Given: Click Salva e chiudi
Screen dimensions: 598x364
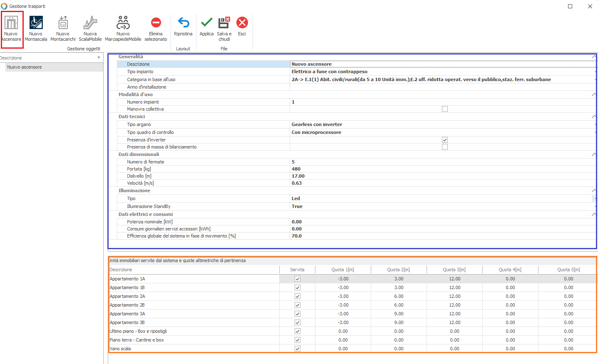Looking at the screenshot, I should tap(224, 23).
